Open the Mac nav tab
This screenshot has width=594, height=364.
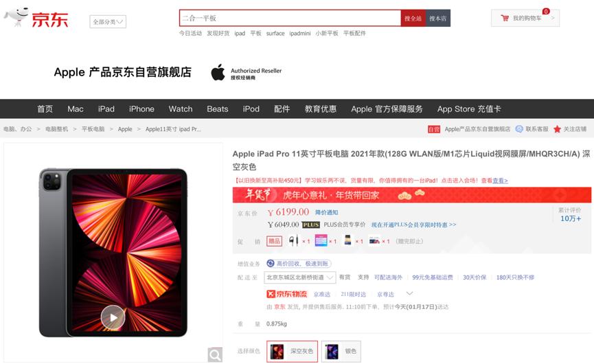point(76,109)
